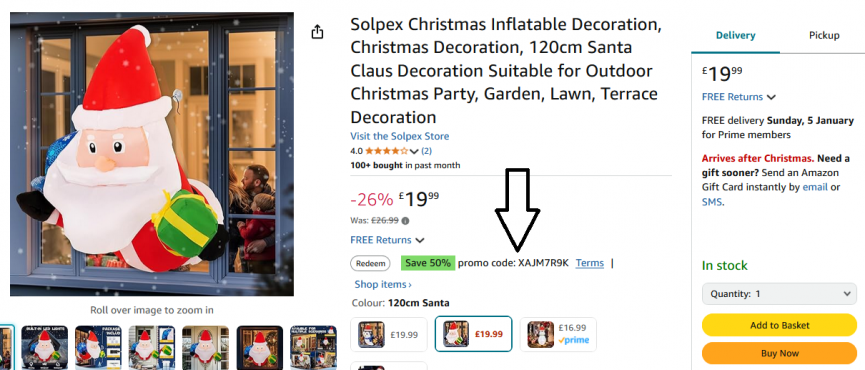The image size is (865, 370).
Task: Expand FREE Returns under the £19.99 price
Action: [x=387, y=240]
